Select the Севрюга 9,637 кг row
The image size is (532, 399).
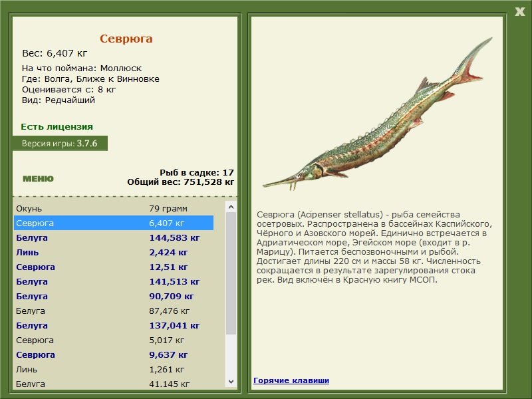point(114,354)
